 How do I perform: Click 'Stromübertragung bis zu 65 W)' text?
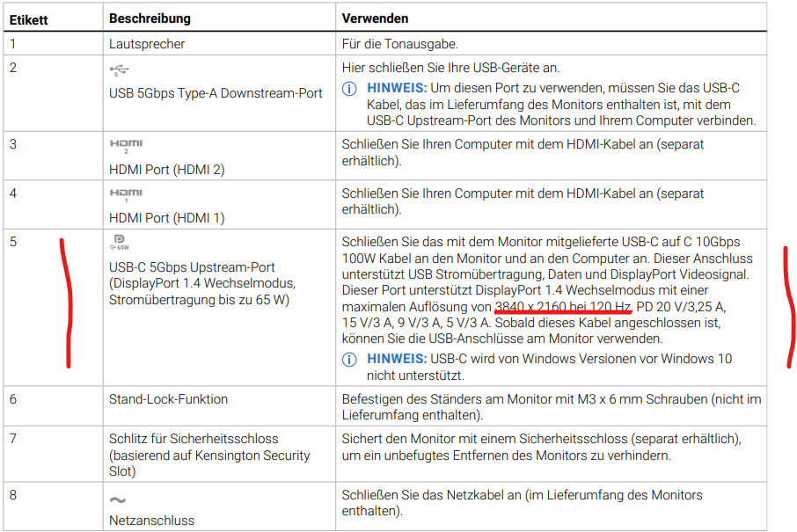(199, 299)
